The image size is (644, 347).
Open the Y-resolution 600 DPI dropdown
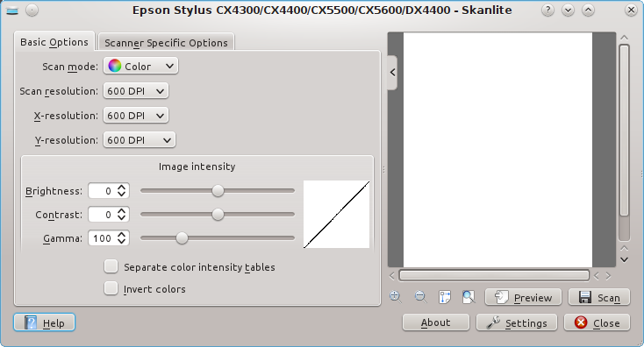tap(140, 140)
